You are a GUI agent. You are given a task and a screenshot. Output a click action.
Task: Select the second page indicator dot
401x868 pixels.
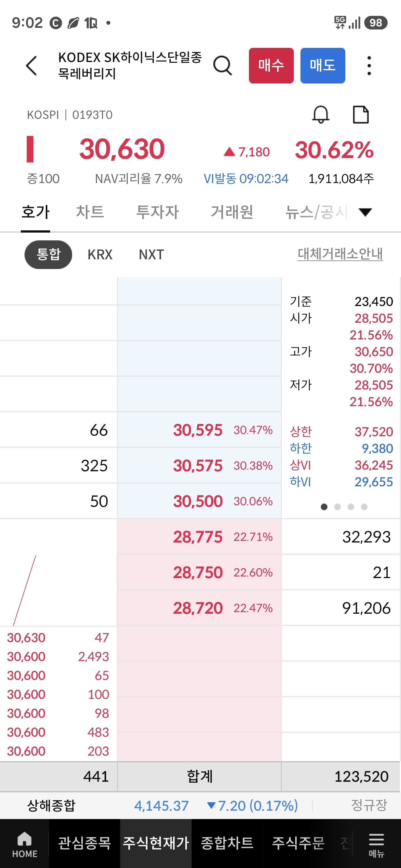[x=338, y=507]
